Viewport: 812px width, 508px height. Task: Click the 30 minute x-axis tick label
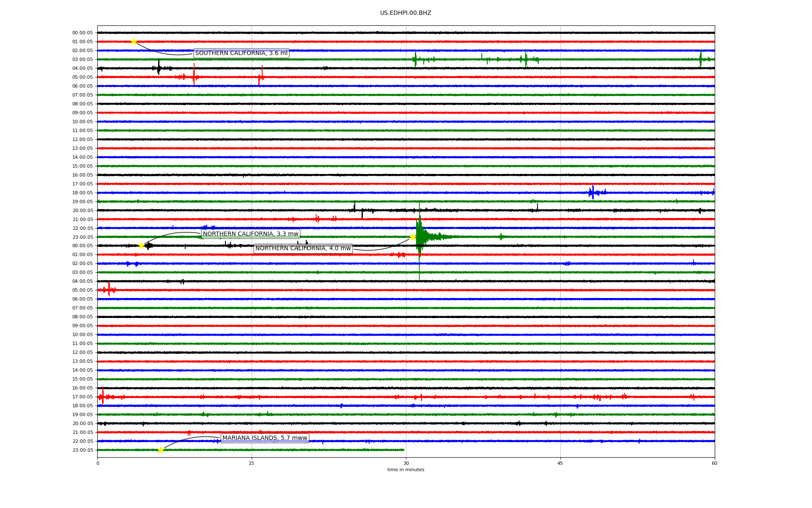pos(406,463)
